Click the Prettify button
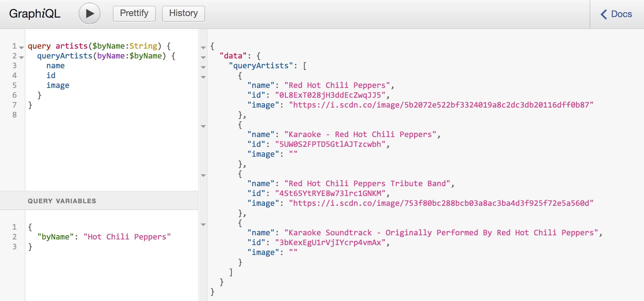 click(x=134, y=13)
